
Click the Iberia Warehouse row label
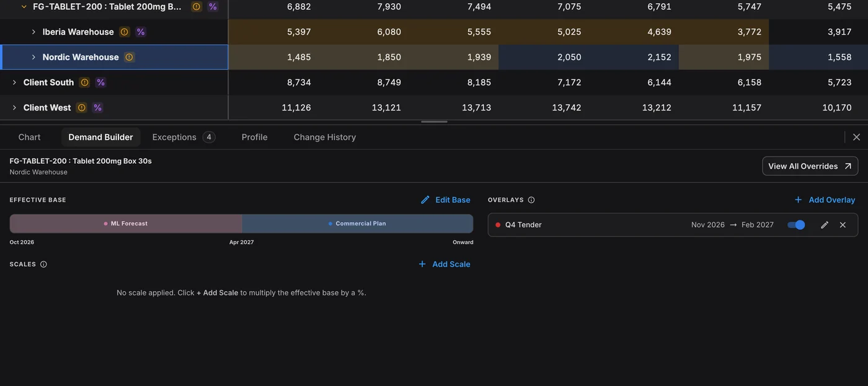click(x=78, y=32)
